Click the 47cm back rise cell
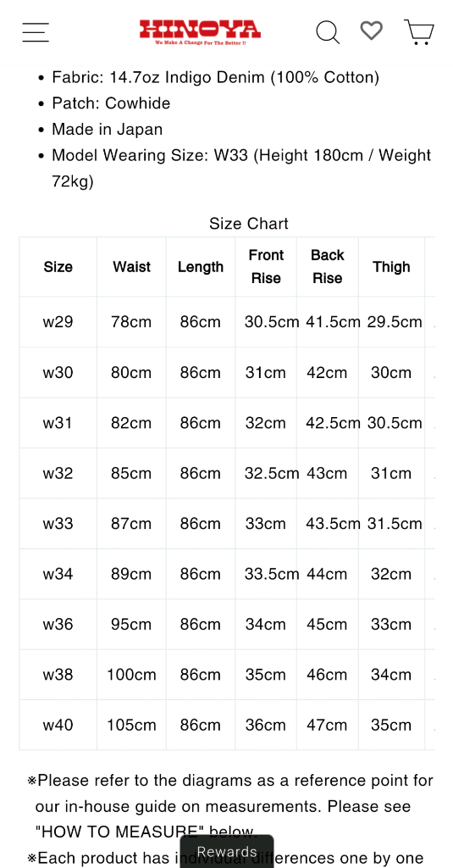 pos(328,726)
